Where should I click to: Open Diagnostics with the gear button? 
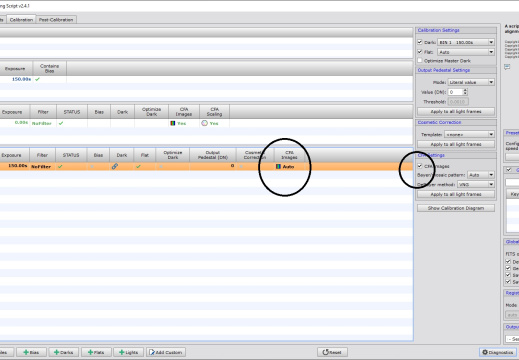[497, 352]
